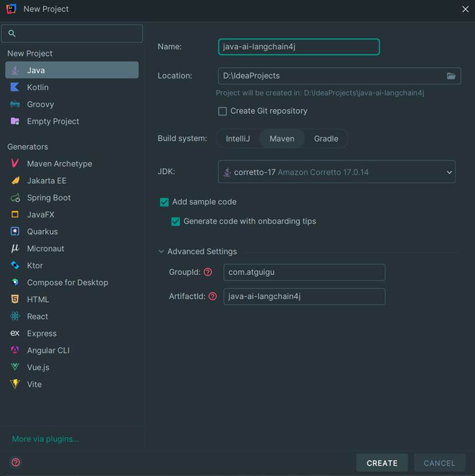Focus the project Name field
This screenshot has width=475, height=476.
[299, 47]
